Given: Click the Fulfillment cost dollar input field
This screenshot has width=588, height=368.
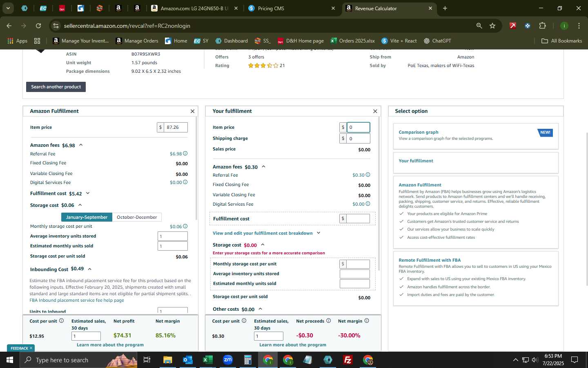Looking at the screenshot, I should pos(358,219).
